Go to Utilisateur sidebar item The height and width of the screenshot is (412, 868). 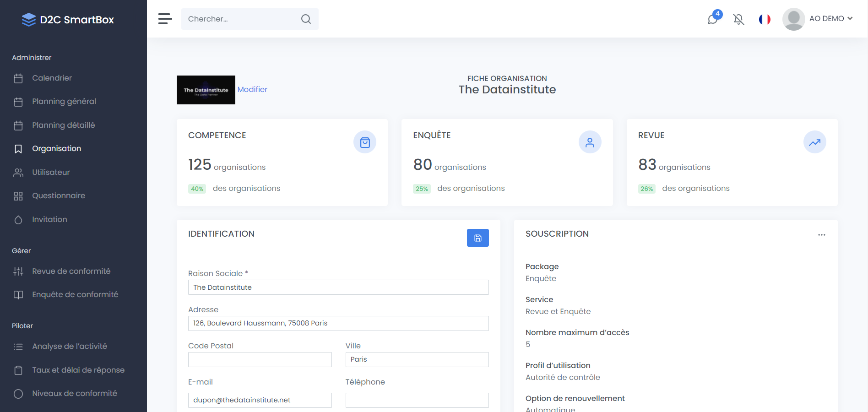(51, 173)
